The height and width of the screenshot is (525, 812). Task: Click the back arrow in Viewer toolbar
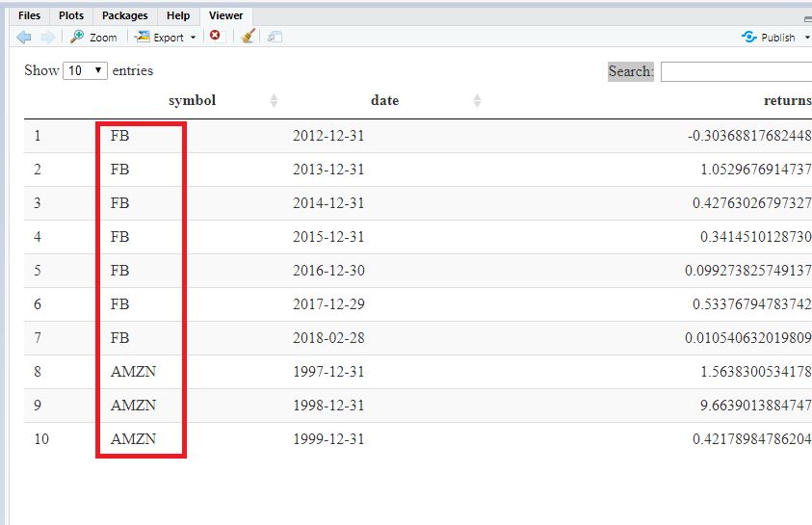point(24,37)
